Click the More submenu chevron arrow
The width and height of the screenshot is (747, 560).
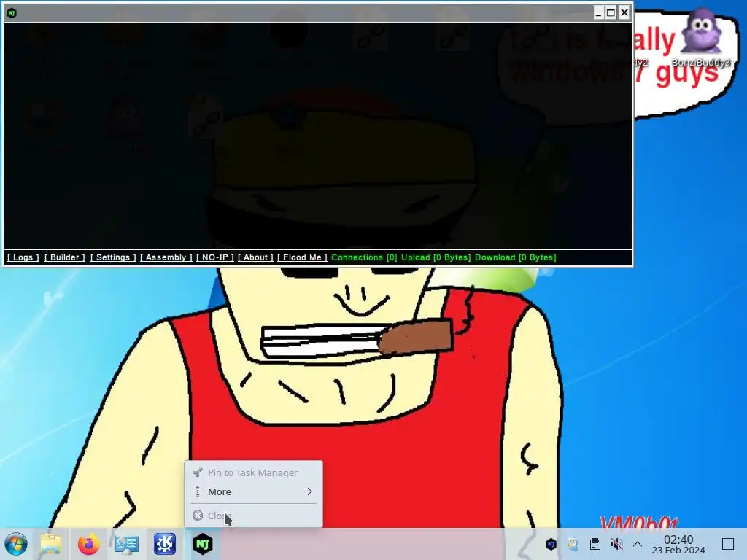(x=309, y=491)
